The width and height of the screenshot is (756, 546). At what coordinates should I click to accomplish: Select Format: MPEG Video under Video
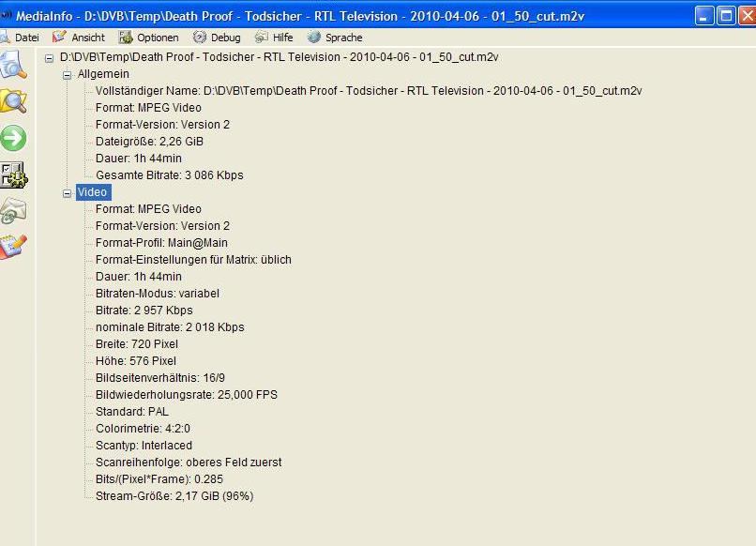click(148, 209)
